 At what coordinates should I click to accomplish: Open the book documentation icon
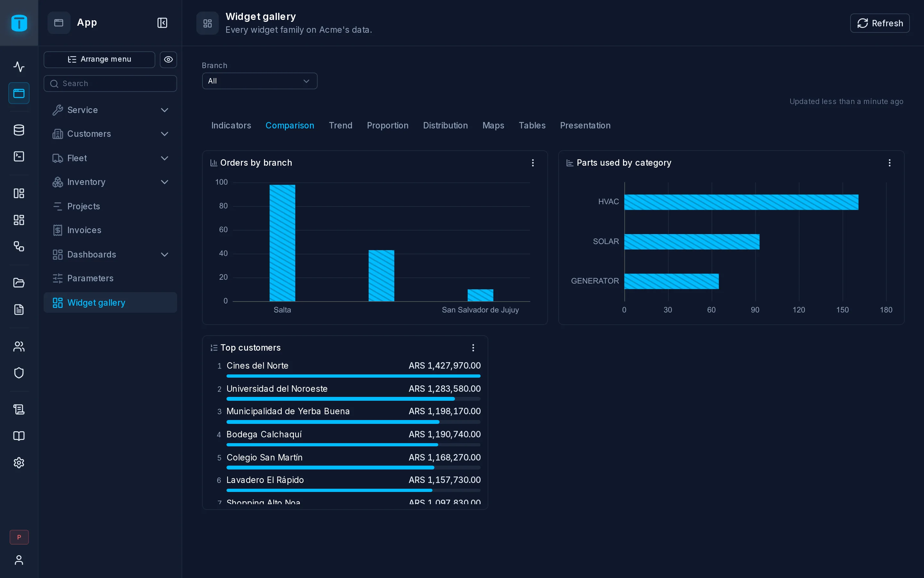pyautogui.click(x=19, y=436)
